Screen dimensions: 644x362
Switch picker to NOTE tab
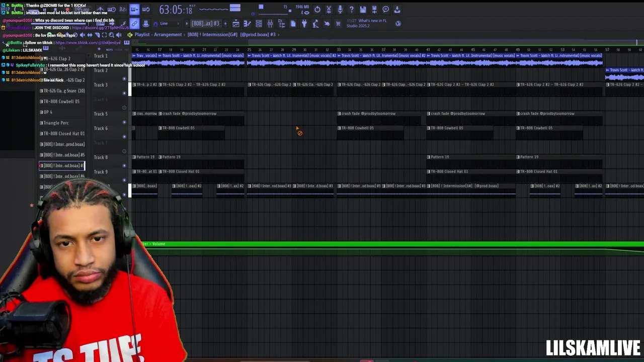click(109, 49)
